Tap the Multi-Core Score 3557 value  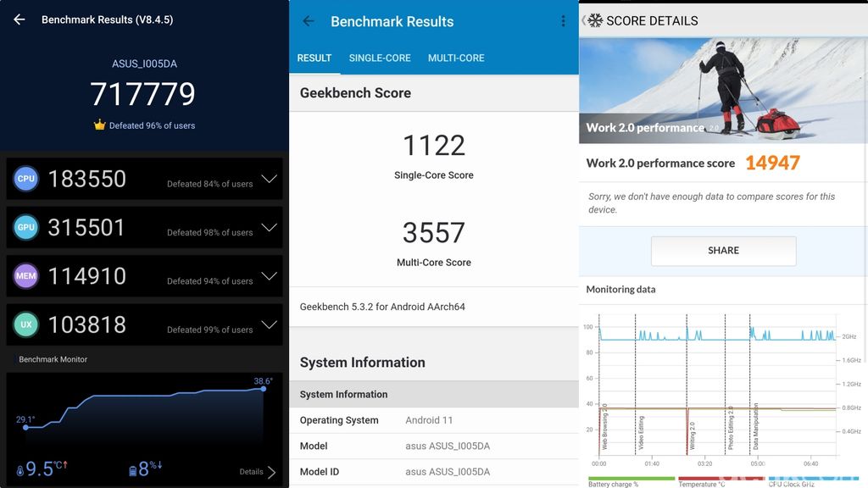(434, 233)
